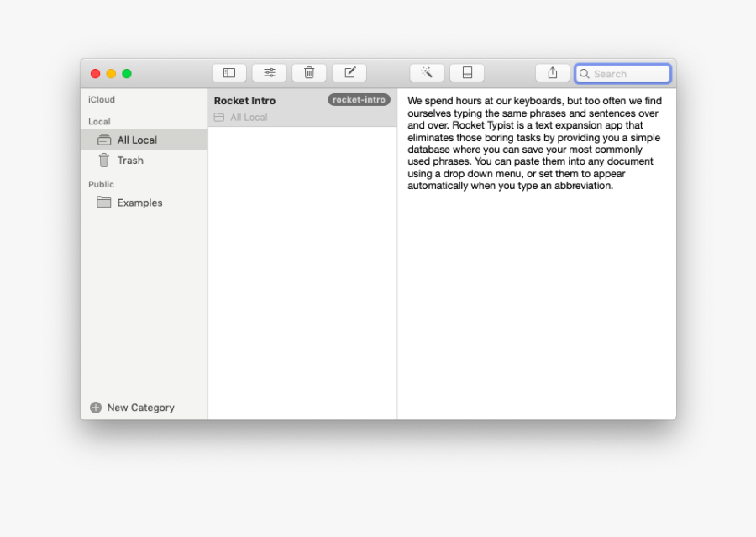Click the Public section header
The height and width of the screenshot is (537, 756).
tap(100, 184)
